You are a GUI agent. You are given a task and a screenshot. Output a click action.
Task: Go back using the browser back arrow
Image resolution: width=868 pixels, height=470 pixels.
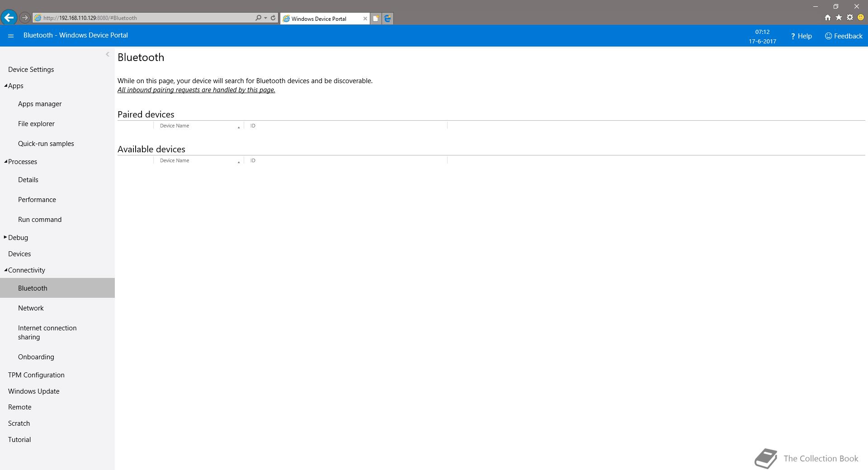click(9, 18)
